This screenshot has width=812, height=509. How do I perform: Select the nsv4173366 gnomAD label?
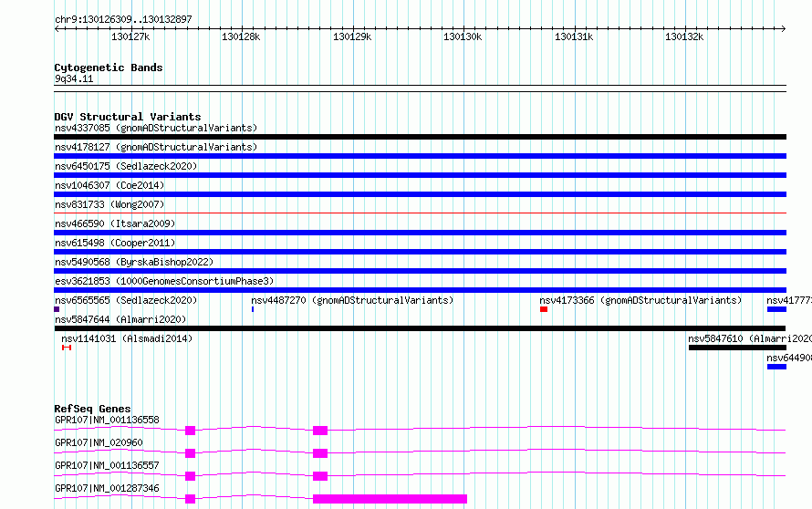coord(640,300)
